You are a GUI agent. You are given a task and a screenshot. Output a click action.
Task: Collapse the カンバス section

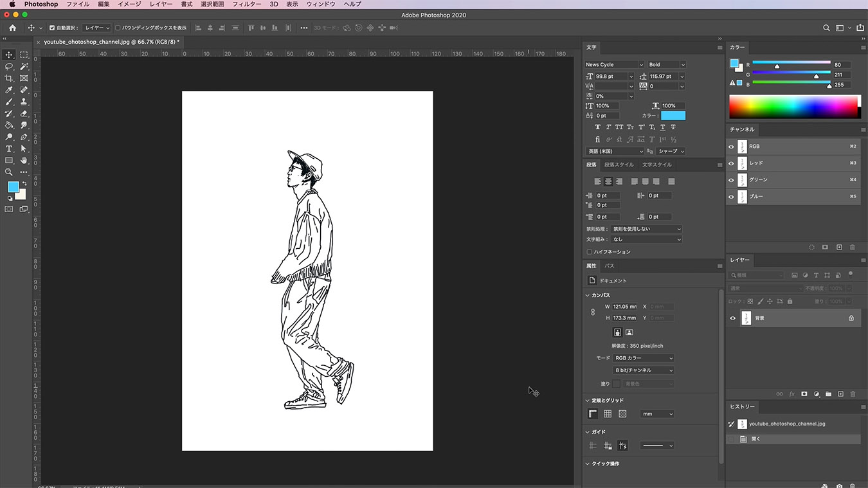587,295
